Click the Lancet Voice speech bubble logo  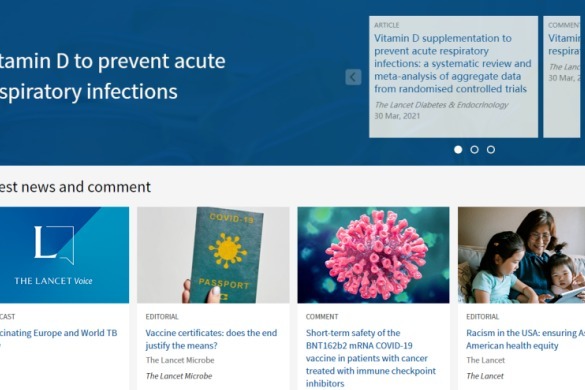[54, 244]
